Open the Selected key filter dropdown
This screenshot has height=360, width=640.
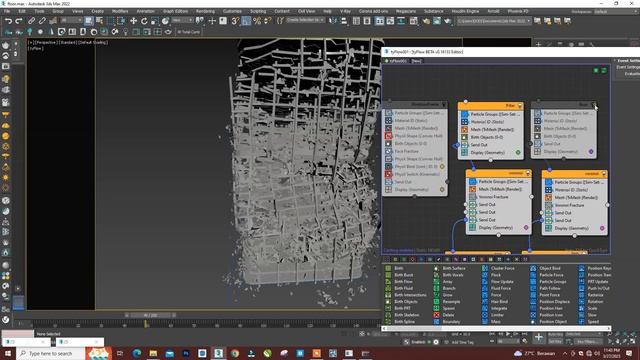pyautogui.click(x=584, y=334)
